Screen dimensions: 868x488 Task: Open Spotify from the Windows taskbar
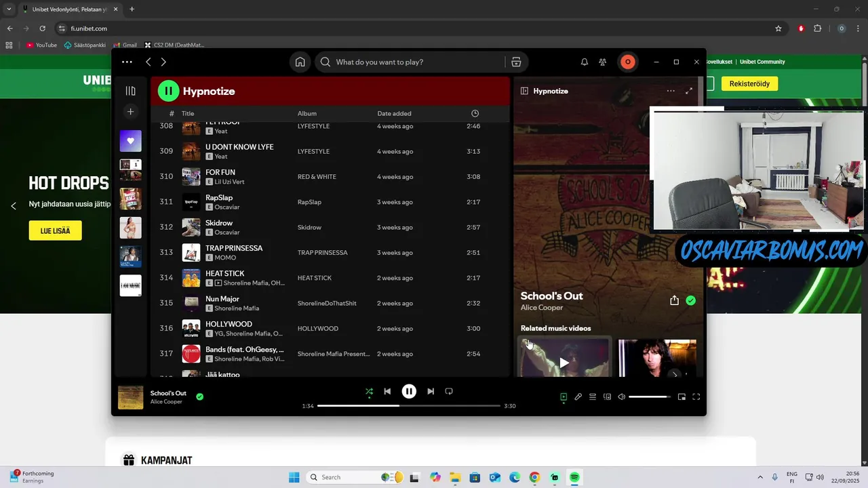pos(574,477)
